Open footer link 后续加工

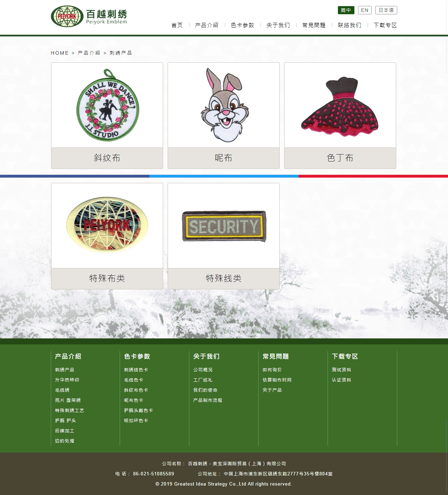coord(65,431)
